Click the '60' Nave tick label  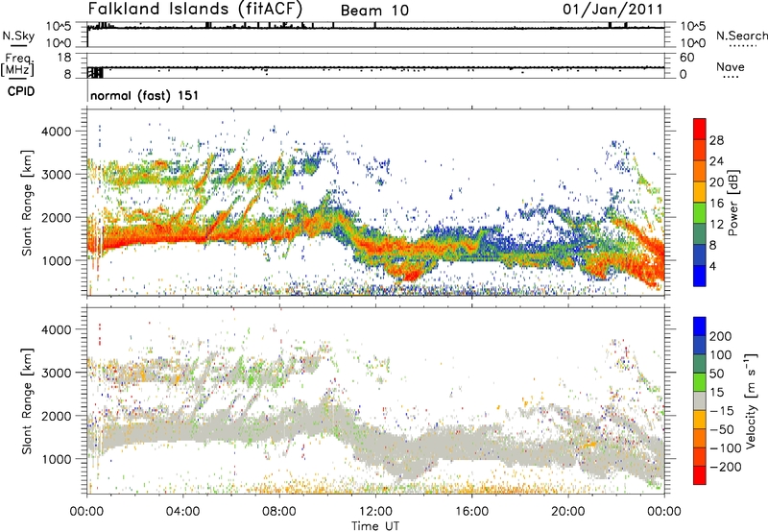pyautogui.click(x=687, y=58)
